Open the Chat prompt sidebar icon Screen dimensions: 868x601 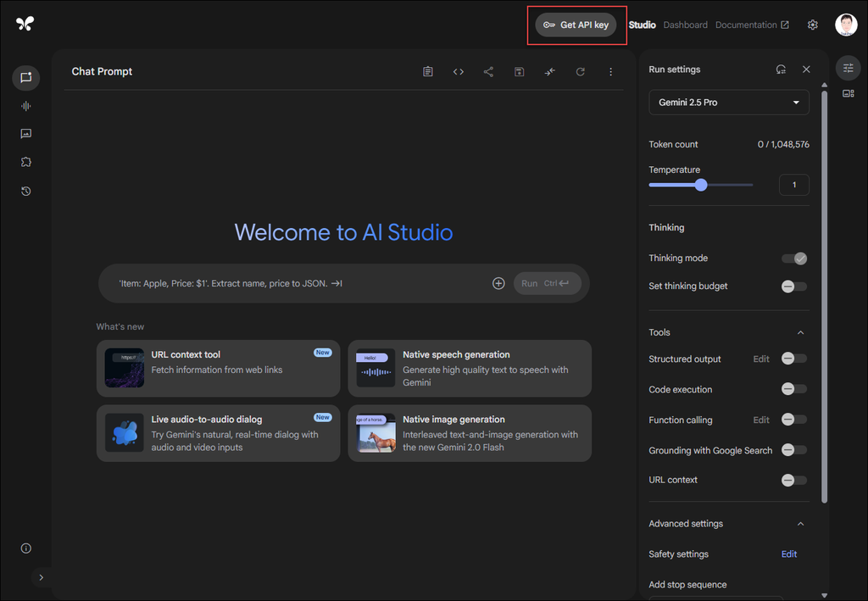pos(26,77)
